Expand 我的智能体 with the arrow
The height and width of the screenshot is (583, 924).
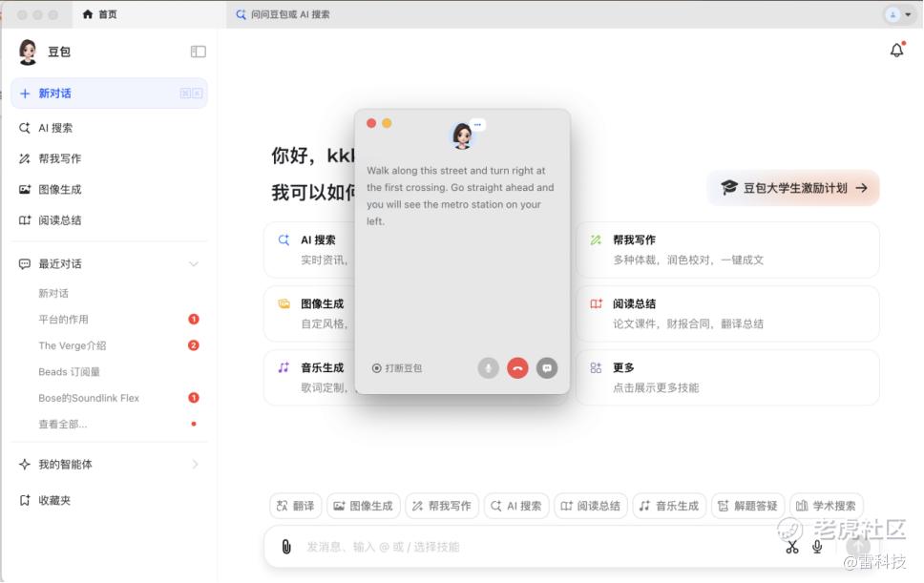click(x=195, y=465)
